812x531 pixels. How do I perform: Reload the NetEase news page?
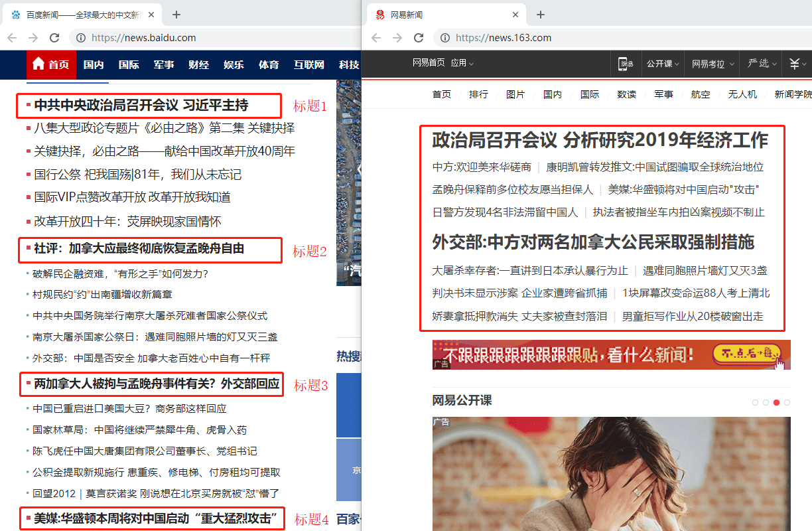[419, 38]
